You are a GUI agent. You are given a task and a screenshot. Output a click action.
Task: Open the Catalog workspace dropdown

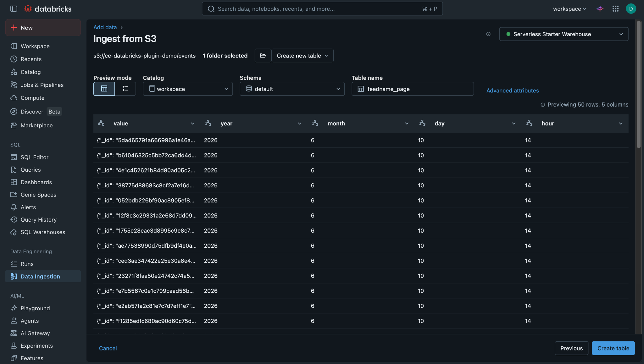(x=188, y=89)
